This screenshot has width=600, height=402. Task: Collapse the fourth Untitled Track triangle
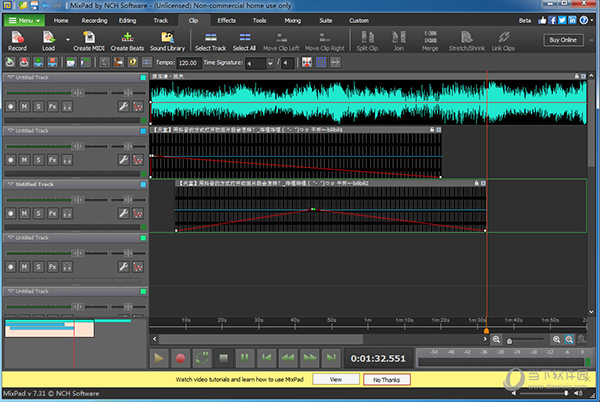11,238
